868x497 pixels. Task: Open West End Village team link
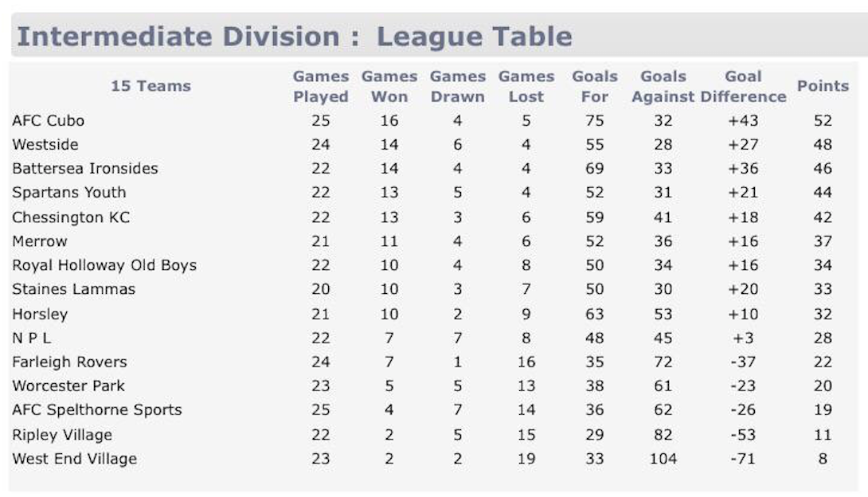pos(75,459)
